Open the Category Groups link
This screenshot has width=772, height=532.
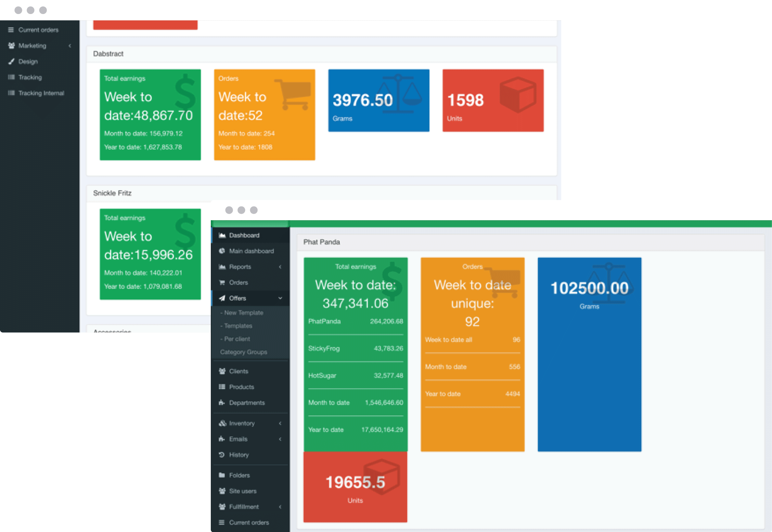point(243,352)
